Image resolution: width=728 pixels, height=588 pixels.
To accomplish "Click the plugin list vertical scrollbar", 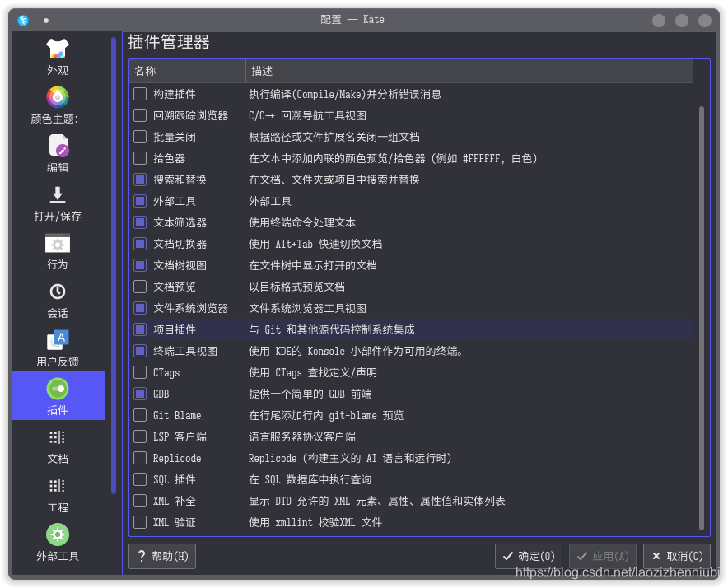I will pos(701,318).
